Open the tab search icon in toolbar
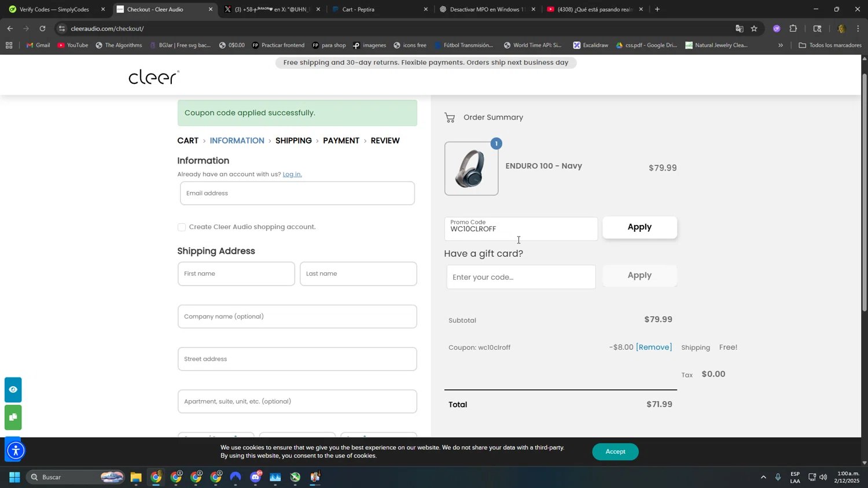This screenshot has height=488, width=868. click(817, 28)
